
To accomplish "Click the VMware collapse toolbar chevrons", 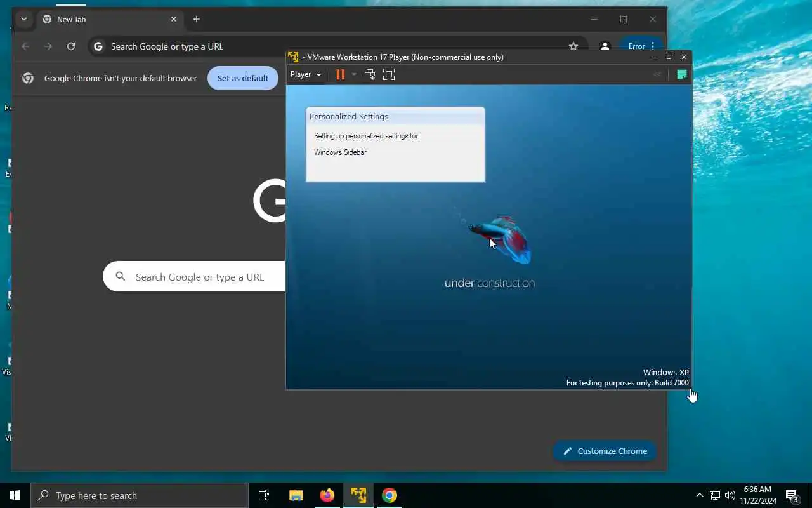I will point(657,74).
